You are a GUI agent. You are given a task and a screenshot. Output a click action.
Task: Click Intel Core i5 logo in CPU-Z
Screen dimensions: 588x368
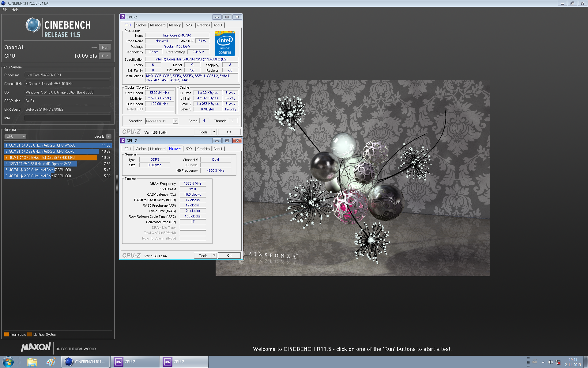point(225,44)
